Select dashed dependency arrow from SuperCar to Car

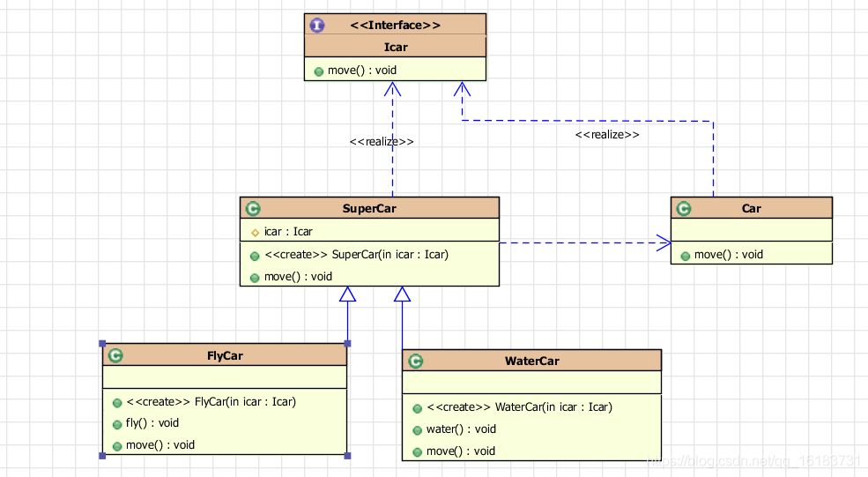[x=585, y=242]
